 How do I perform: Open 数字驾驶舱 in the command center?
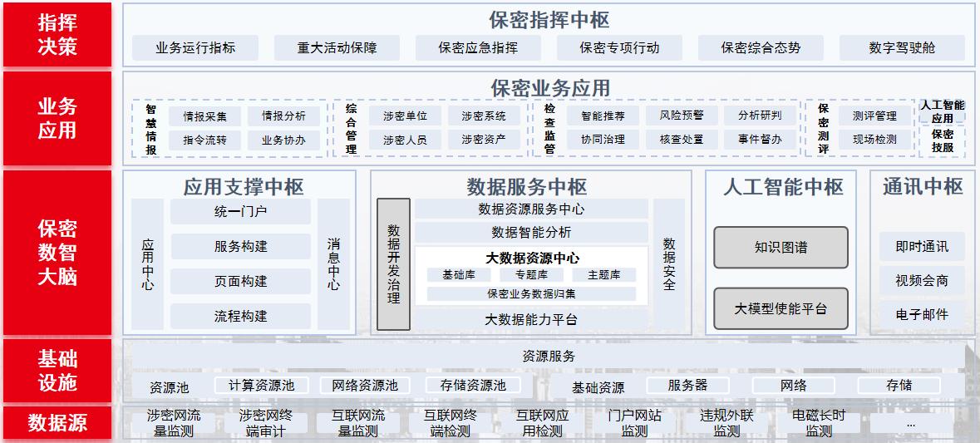tap(902, 47)
